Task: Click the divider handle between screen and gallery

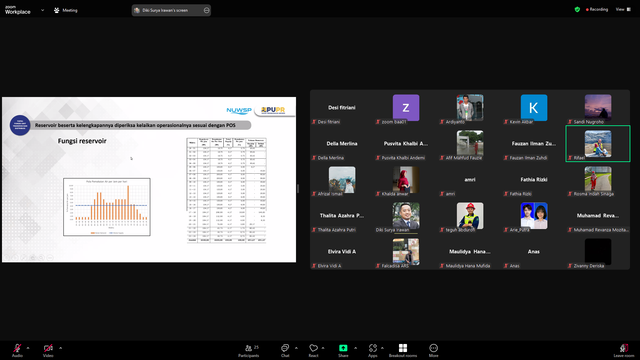Action: (298, 188)
